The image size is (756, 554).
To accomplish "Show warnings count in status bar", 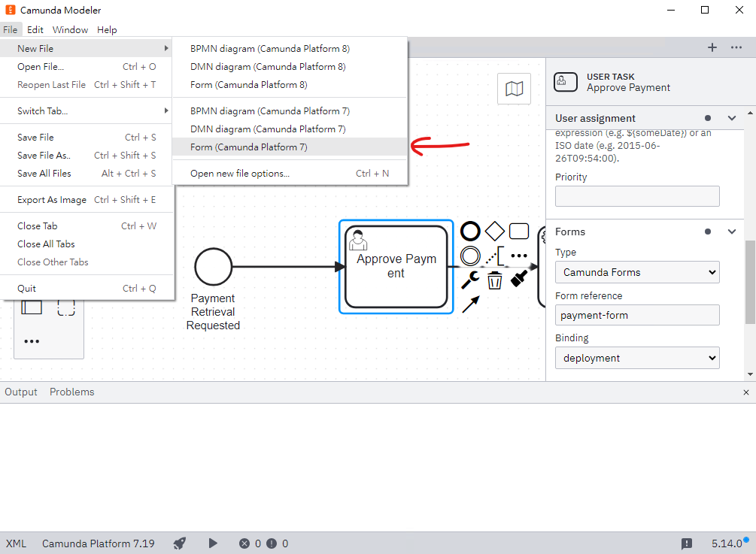I will [x=278, y=543].
